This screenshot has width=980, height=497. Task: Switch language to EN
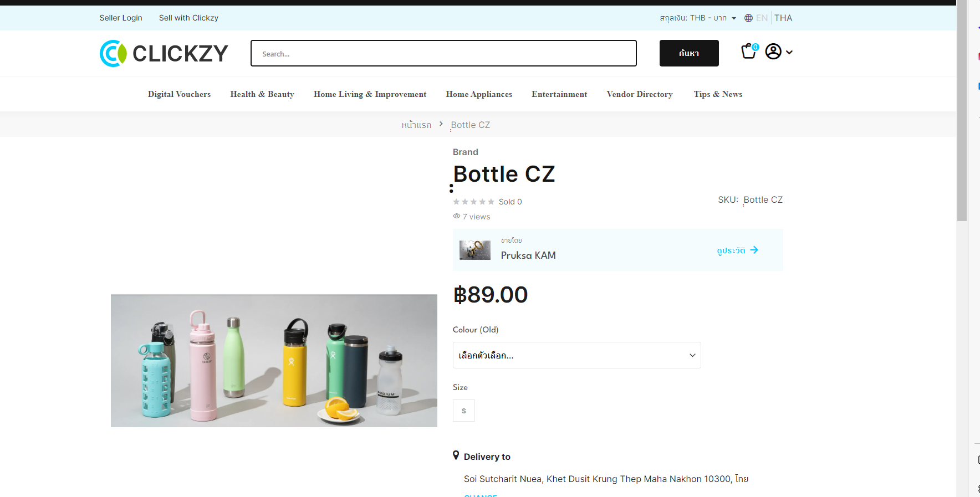[x=762, y=18]
